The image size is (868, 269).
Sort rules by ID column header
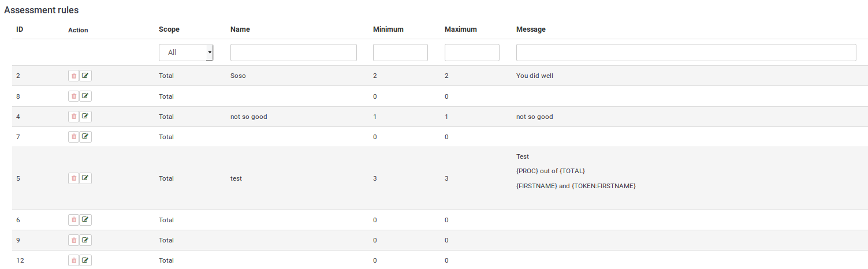(x=20, y=29)
